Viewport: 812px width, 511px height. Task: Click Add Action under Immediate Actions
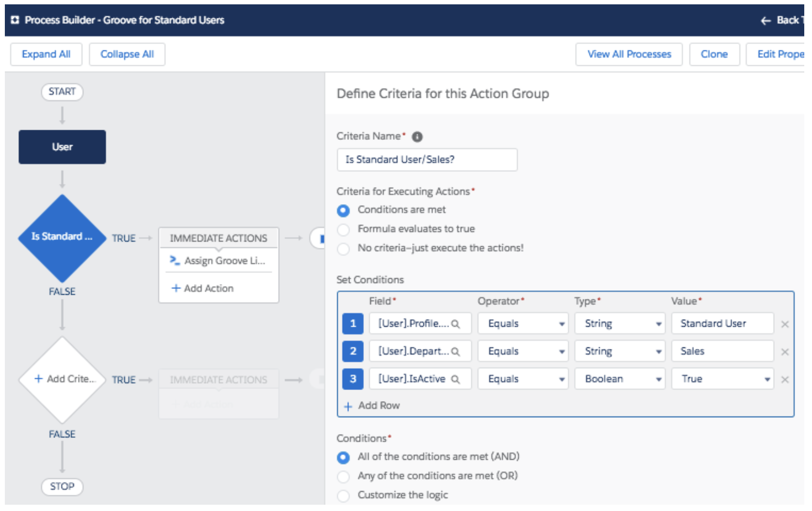click(202, 288)
